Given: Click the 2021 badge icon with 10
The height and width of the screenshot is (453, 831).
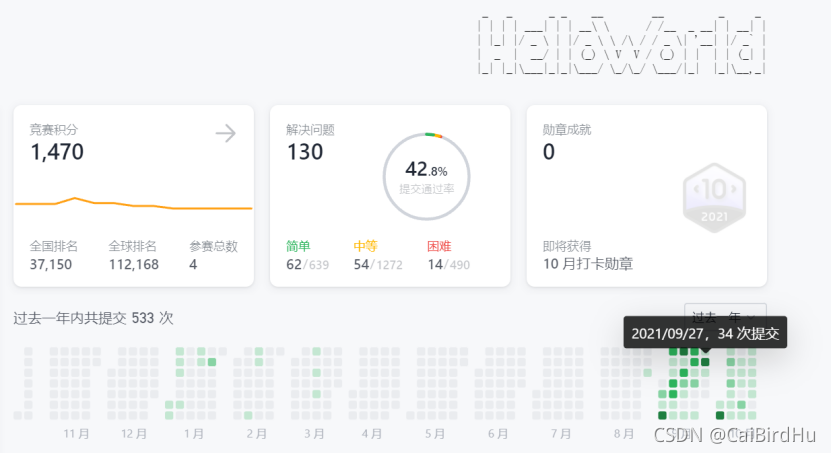Looking at the screenshot, I should pyautogui.click(x=714, y=198).
